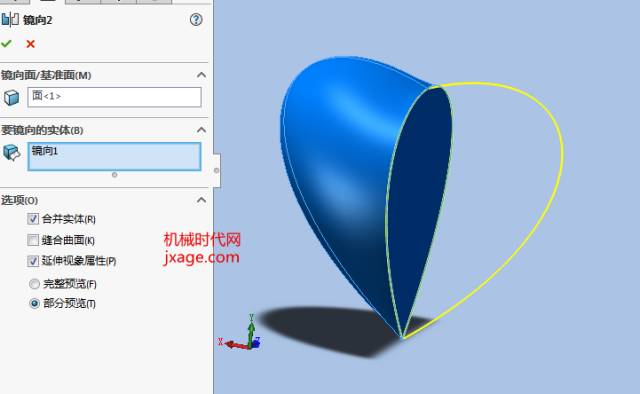Collapse the 选项(O) section
The image size is (640, 394).
pos(201,200)
